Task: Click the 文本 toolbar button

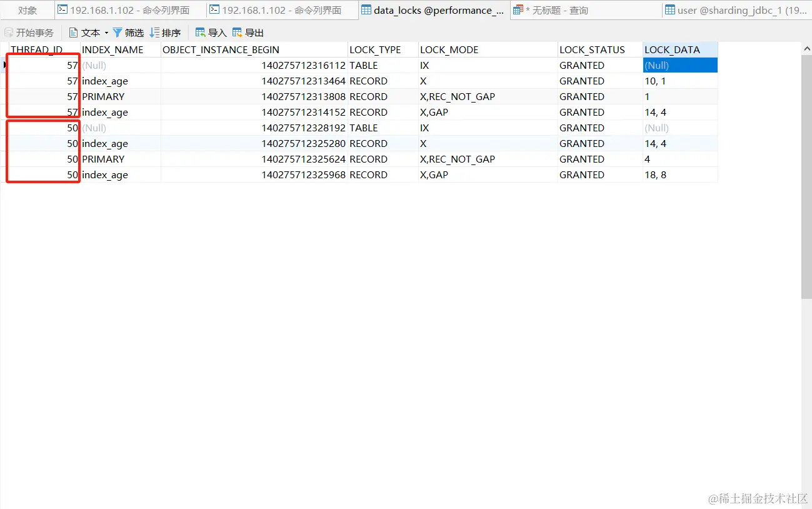Action: tap(84, 33)
